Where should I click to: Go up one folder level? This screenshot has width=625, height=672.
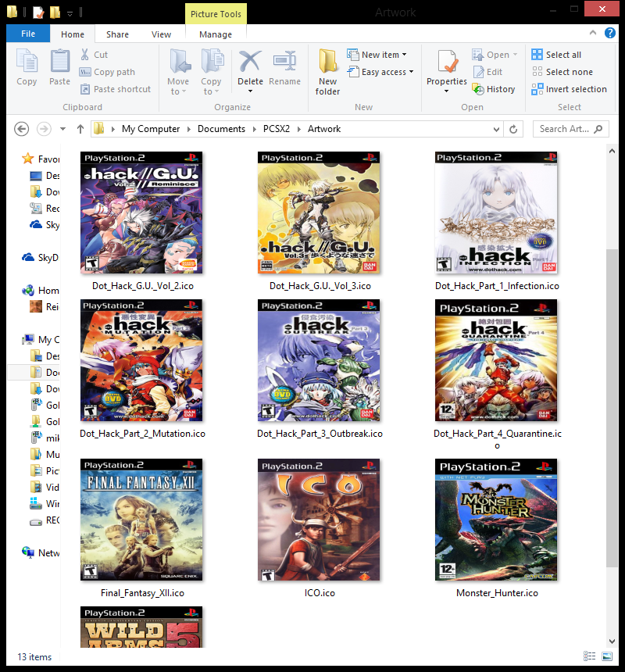coord(80,129)
